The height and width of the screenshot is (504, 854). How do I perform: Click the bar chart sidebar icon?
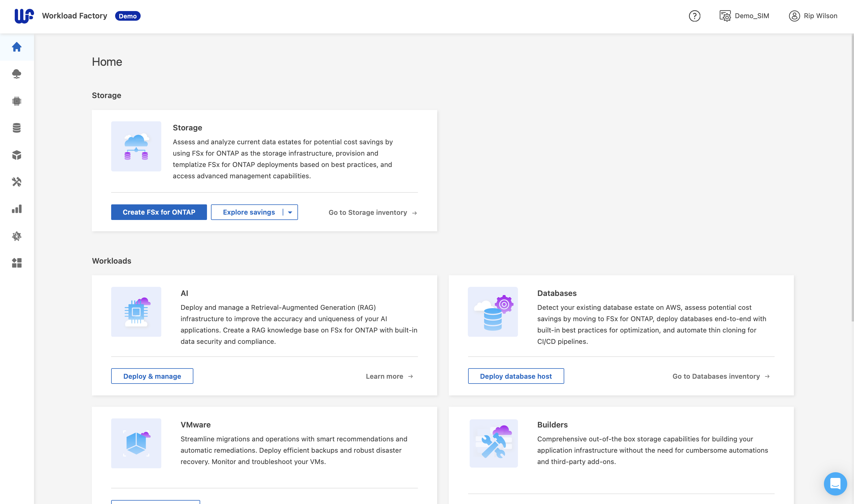pos(17,209)
